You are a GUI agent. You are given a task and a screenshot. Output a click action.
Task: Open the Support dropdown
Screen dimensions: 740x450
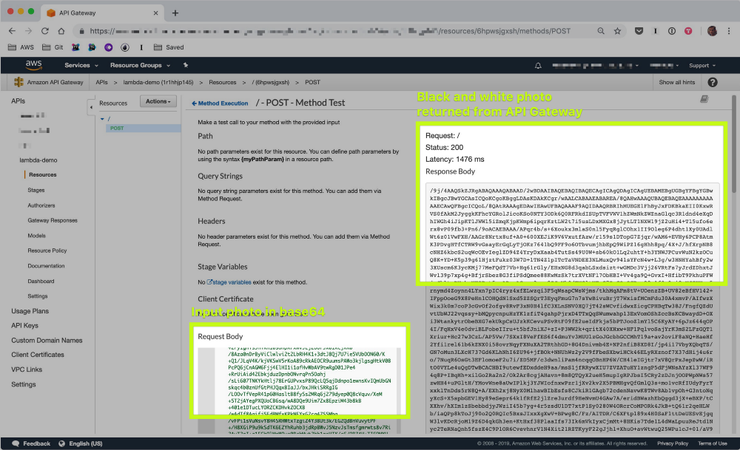(x=702, y=66)
